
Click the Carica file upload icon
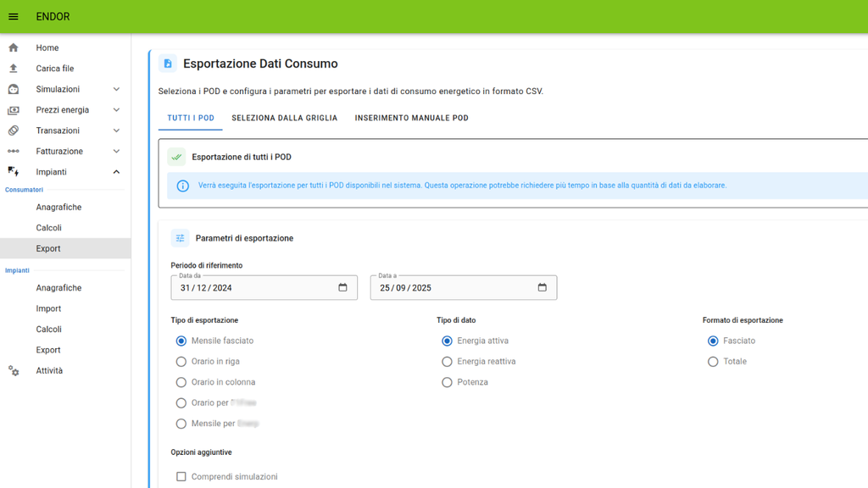click(x=14, y=69)
